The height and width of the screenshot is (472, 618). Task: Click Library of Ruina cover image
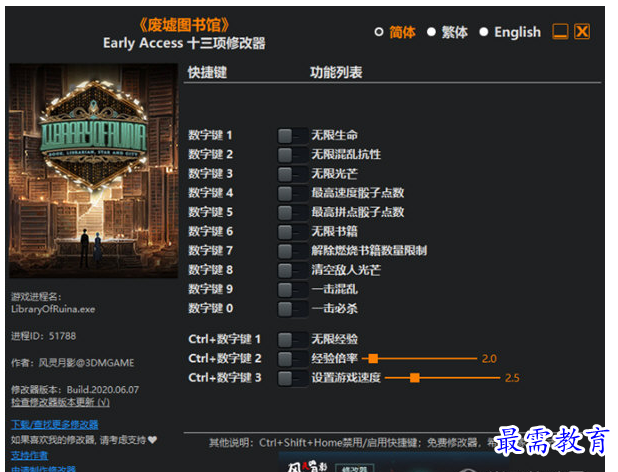tap(93, 171)
